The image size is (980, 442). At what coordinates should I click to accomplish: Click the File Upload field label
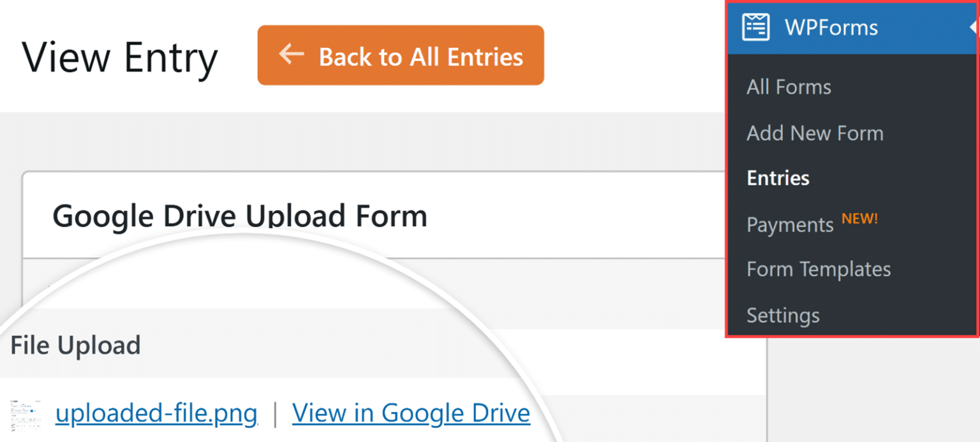(x=75, y=345)
